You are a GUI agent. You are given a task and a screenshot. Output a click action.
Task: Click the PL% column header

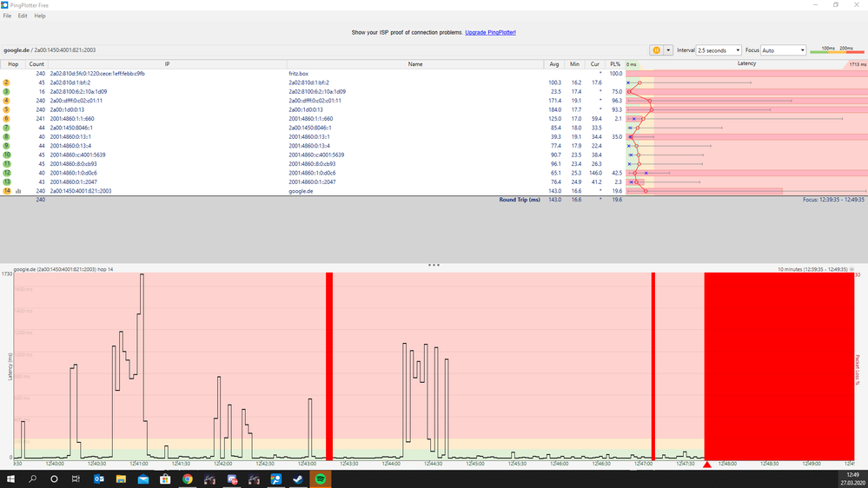tap(615, 64)
